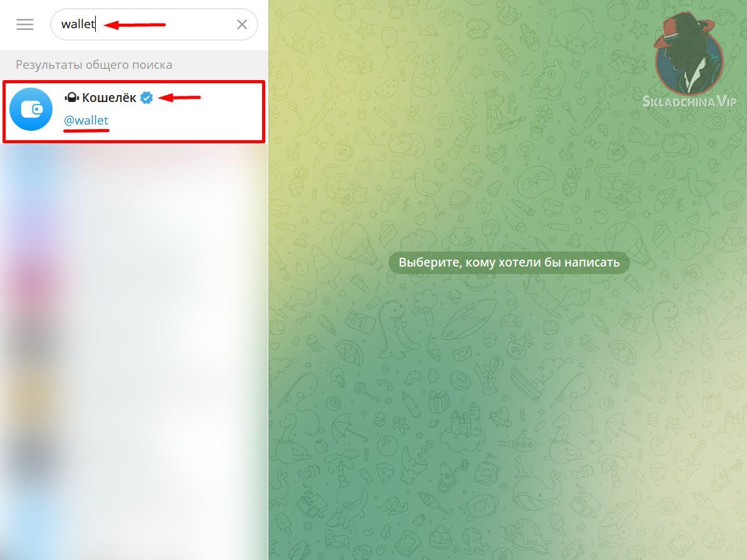Clear the search with X icon
The width and height of the screenshot is (747, 560).
click(242, 24)
